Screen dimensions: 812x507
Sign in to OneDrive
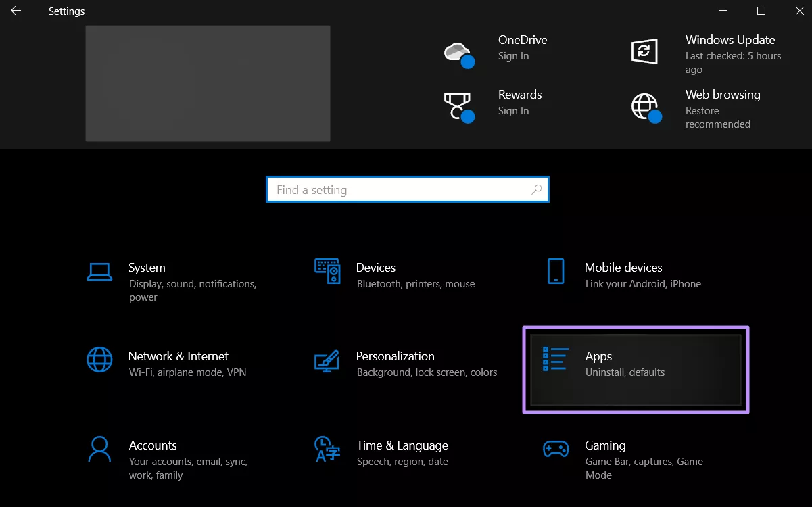(x=513, y=56)
